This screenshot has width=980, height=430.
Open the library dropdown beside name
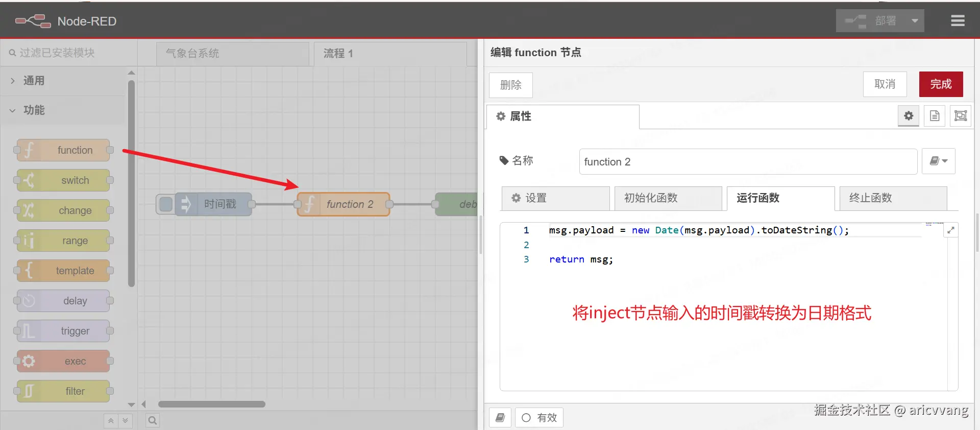[939, 161]
